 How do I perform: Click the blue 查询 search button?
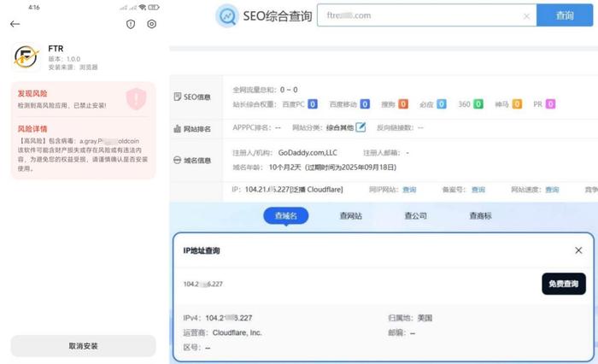pyautogui.click(x=565, y=15)
